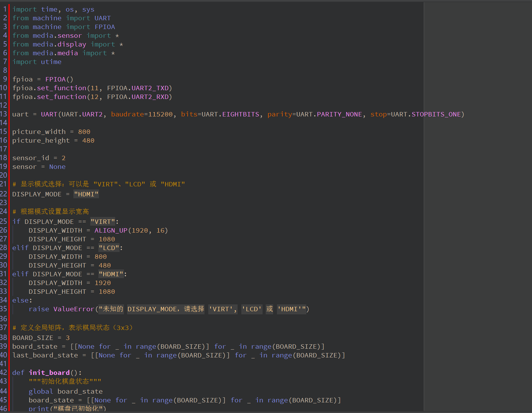This screenshot has width=532, height=413.
Task: Click the "LCD" string in the elif condition
Action: pos(109,248)
